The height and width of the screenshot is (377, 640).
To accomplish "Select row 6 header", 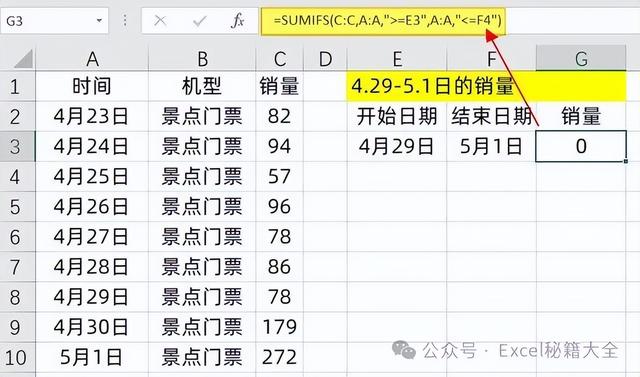I will coord(18,237).
